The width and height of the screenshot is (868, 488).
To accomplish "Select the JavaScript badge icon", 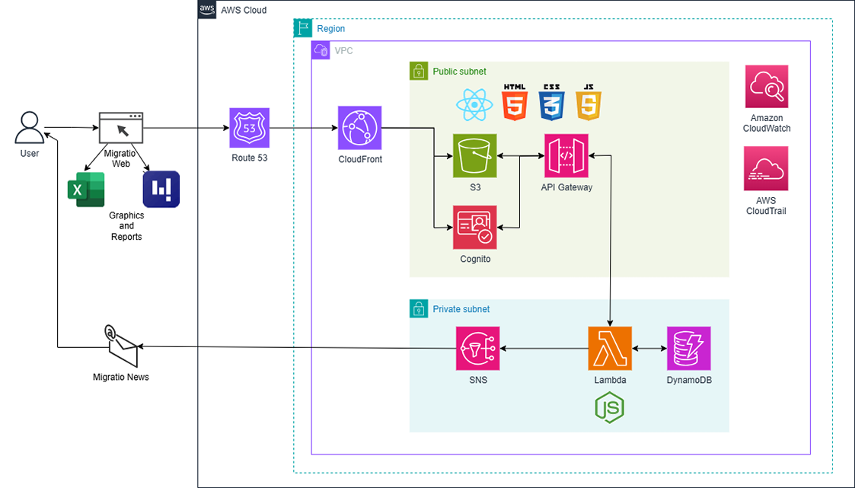I will pos(587,103).
